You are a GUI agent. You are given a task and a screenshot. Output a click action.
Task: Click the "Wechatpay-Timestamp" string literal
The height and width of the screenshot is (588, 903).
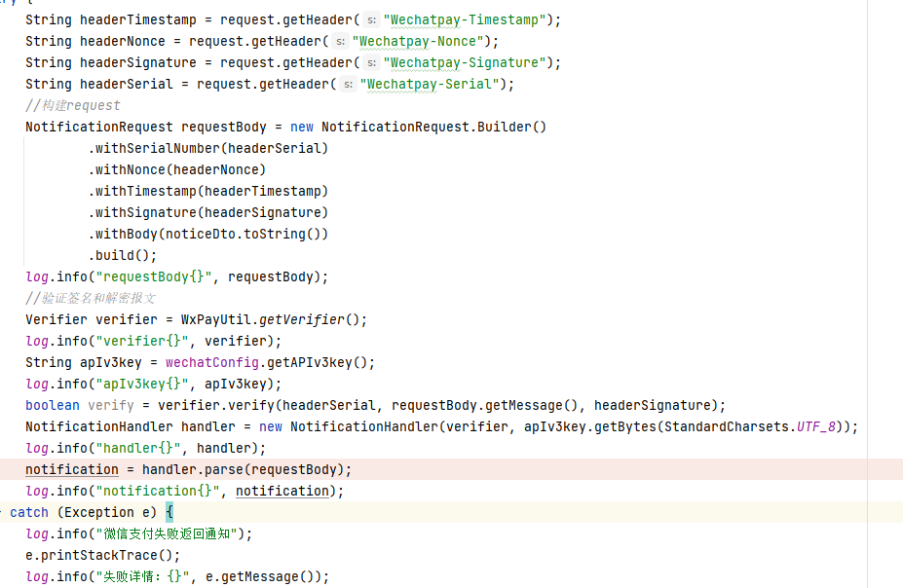pos(465,20)
